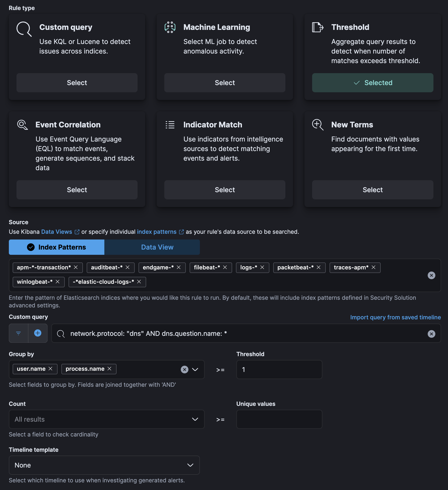
Task: Select the Custom query rule type
Action: coord(77,83)
